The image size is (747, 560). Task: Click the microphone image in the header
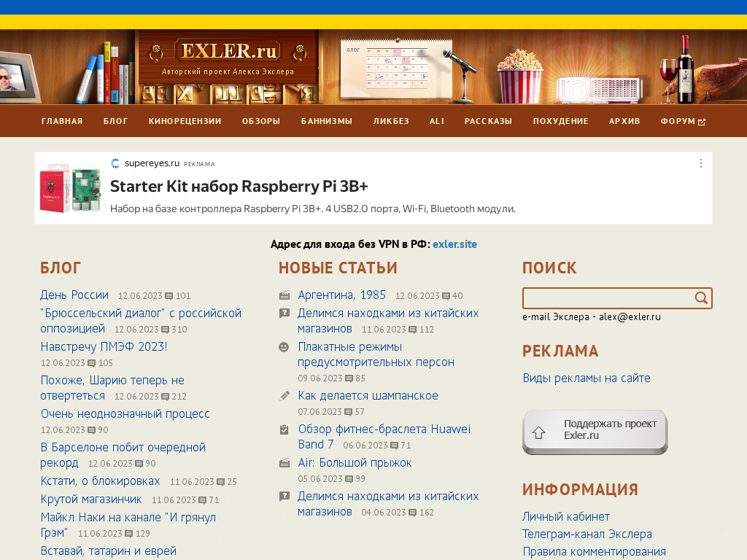click(x=461, y=76)
